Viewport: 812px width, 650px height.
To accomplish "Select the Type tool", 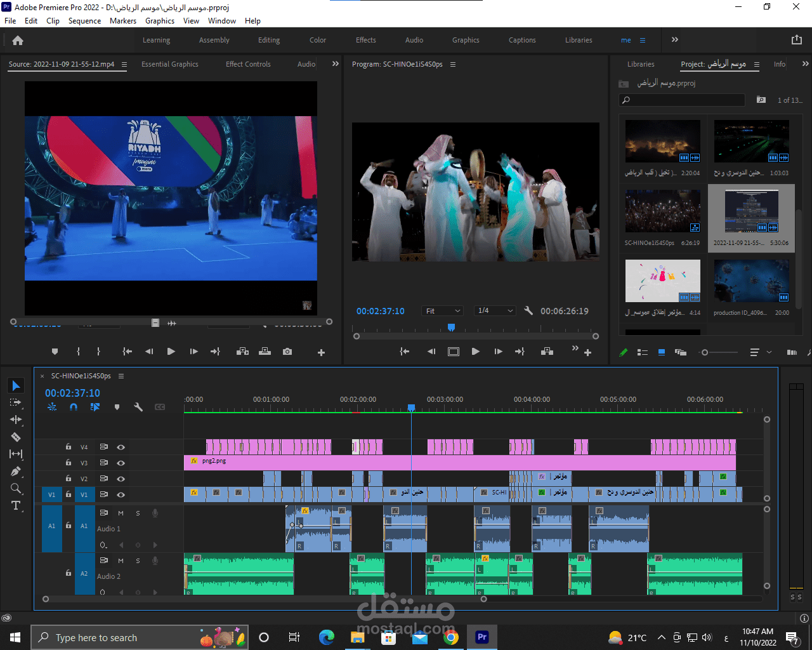I will pyautogui.click(x=16, y=506).
